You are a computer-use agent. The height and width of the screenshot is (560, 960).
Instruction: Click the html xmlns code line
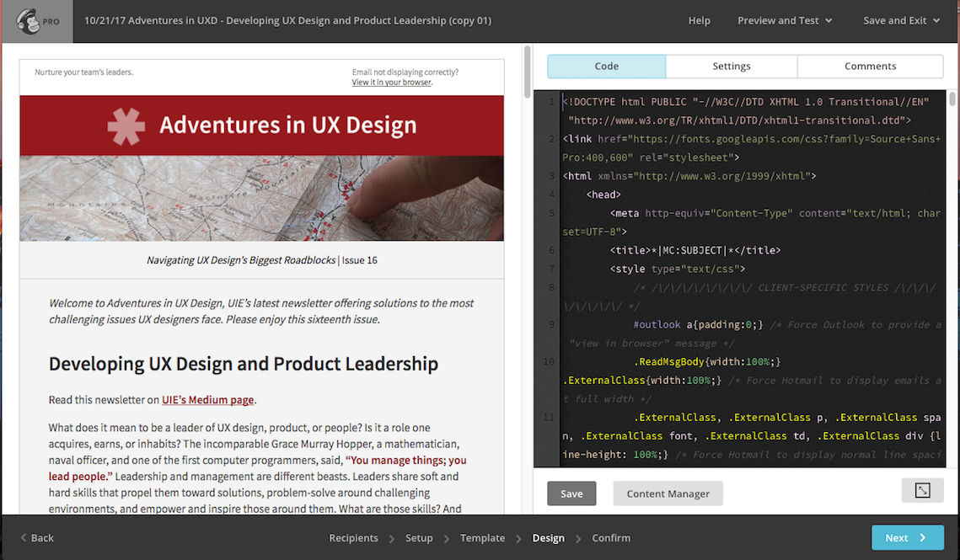pos(689,176)
